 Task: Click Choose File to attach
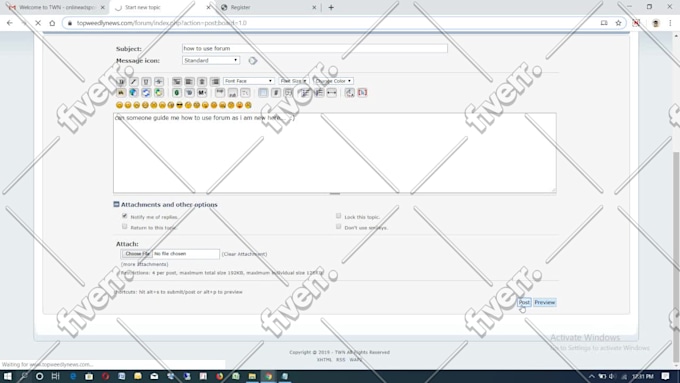pos(137,254)
